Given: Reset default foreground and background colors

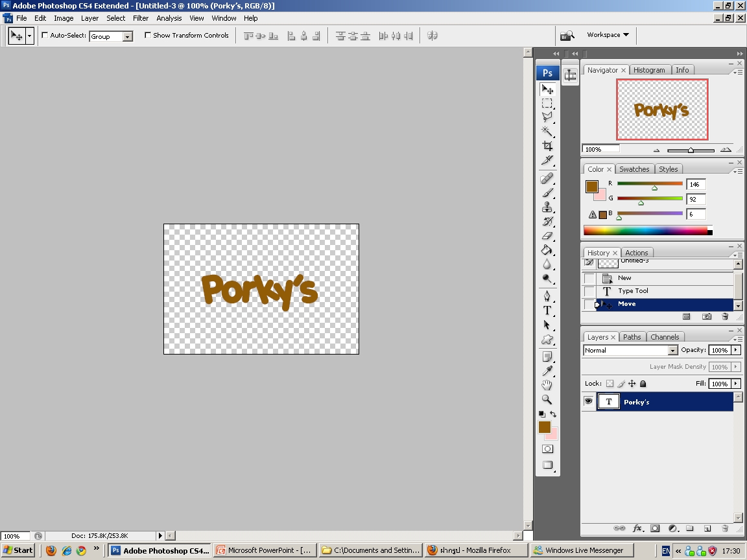Looking at the screenshot, I should [x=541, y=414].
